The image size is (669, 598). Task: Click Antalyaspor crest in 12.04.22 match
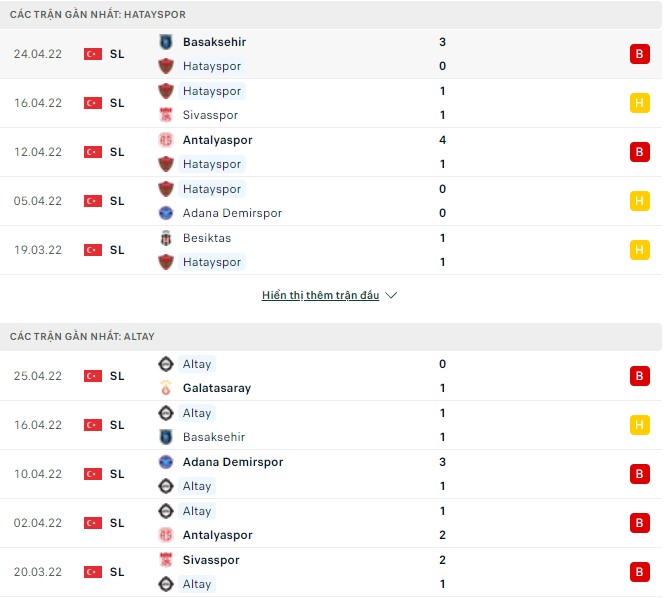pyautogui.click(x=166, y=140)
